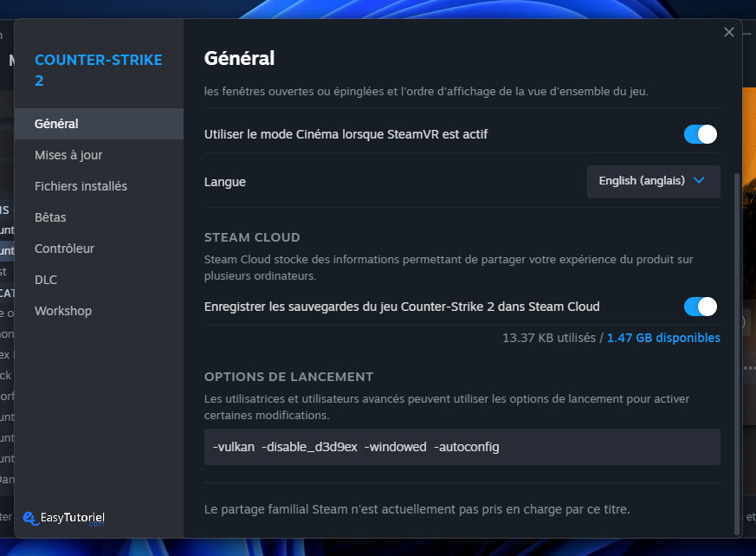Click the 'fenêtres ouvertes ou épinglées' description line
The image size is (756, 556).
pos(426,91)
